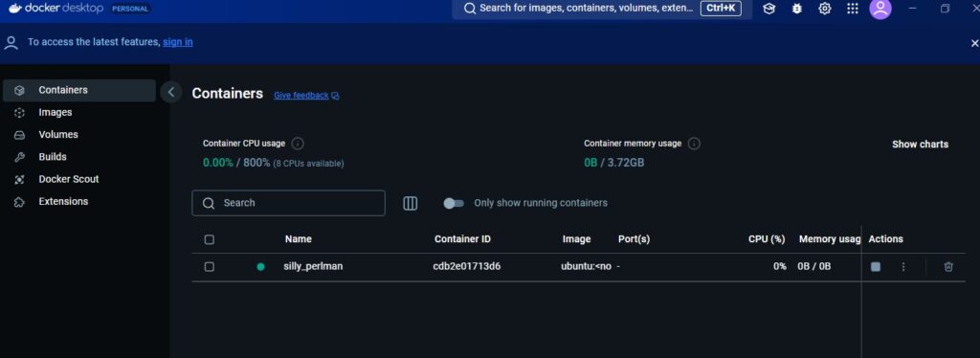Screen dimensions: 980x358
Task: Open the Extensions sidebar section
Action: pyautogui.click(x=79, y=201)
